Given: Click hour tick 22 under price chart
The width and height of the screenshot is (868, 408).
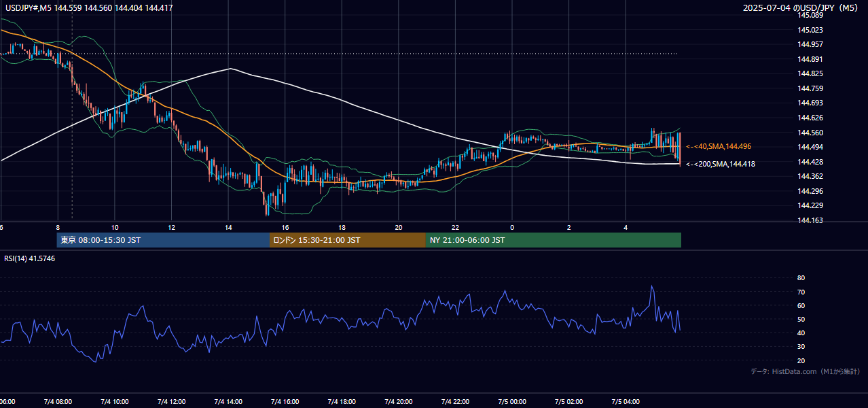Looking at the screenshot, I should [456, 227].
